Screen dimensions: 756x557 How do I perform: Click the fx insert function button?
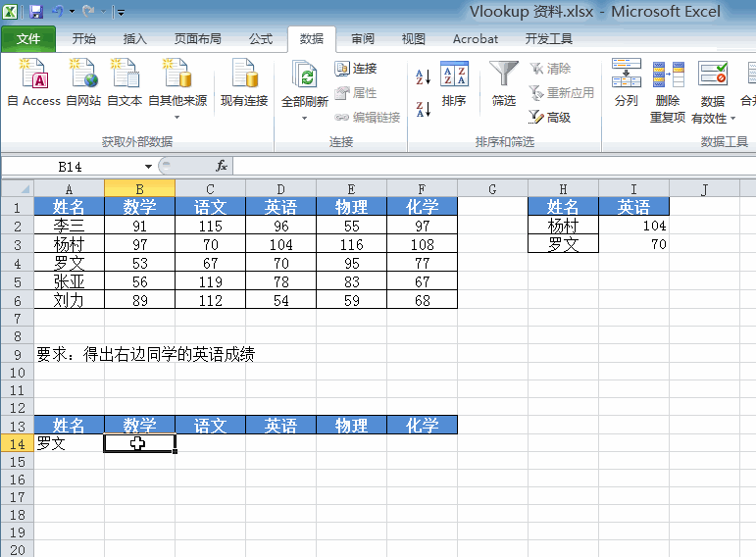[222, 166]
